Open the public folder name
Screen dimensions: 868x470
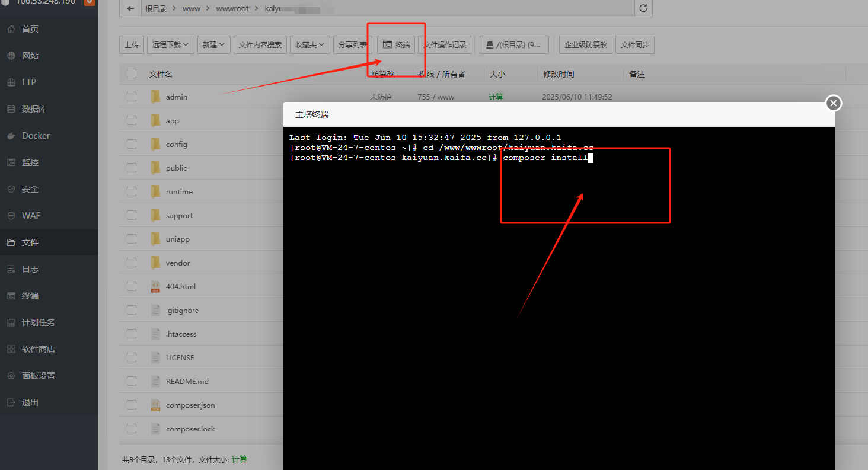click(176, 168)
